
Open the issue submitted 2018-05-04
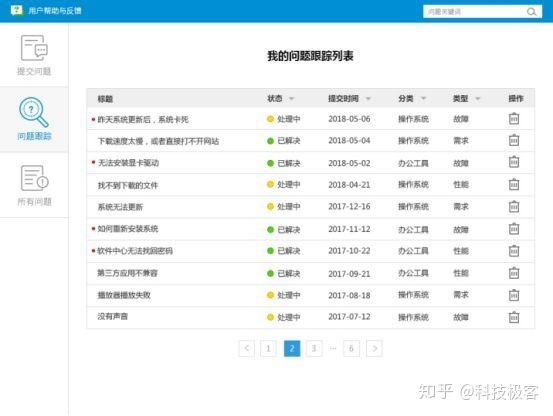(x=158, y=141)
